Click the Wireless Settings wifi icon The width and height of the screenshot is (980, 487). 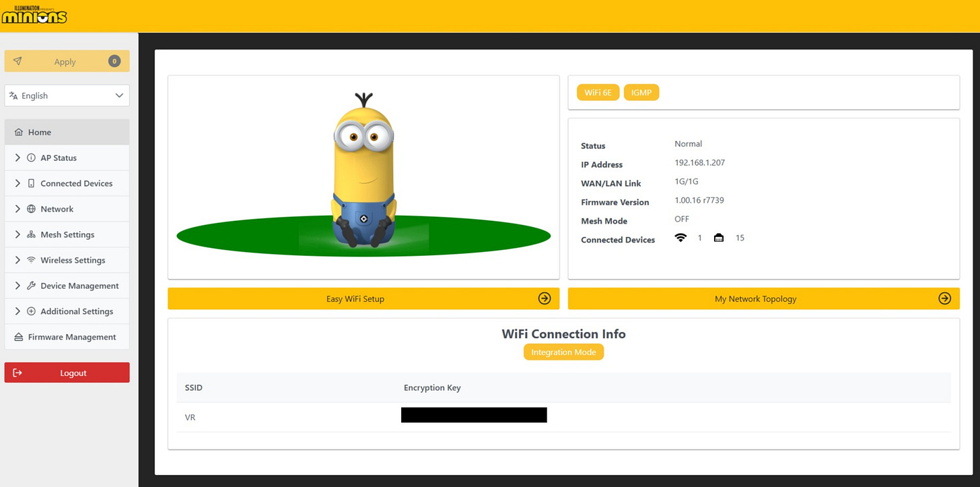(x=31, y=260)
